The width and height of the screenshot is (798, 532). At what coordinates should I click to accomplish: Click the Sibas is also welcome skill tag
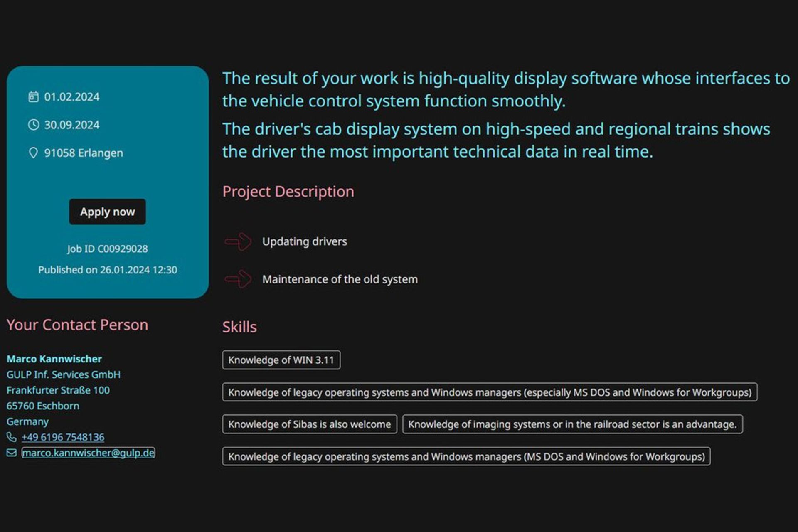pyautogui.click(x=309, y=424)
